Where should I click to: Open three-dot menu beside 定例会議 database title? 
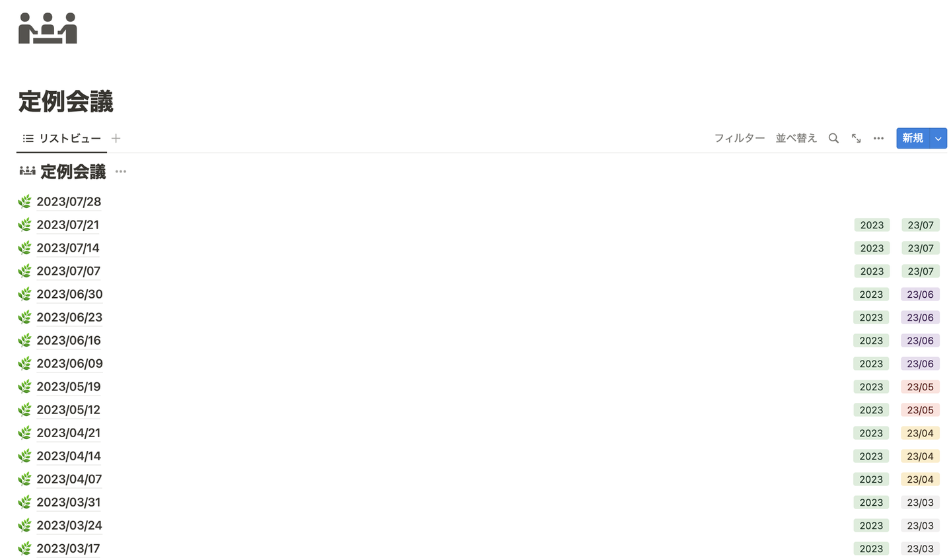tap(121, 172)
